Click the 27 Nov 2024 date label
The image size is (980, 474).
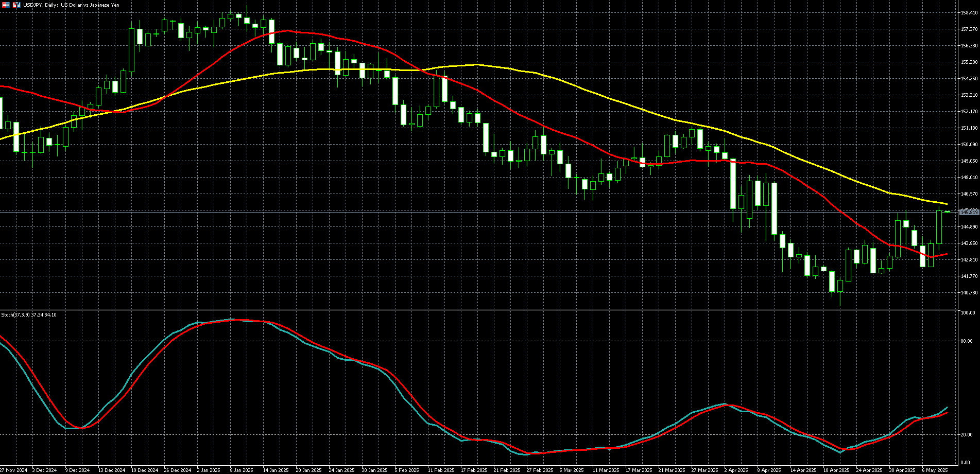coord(14,470)
